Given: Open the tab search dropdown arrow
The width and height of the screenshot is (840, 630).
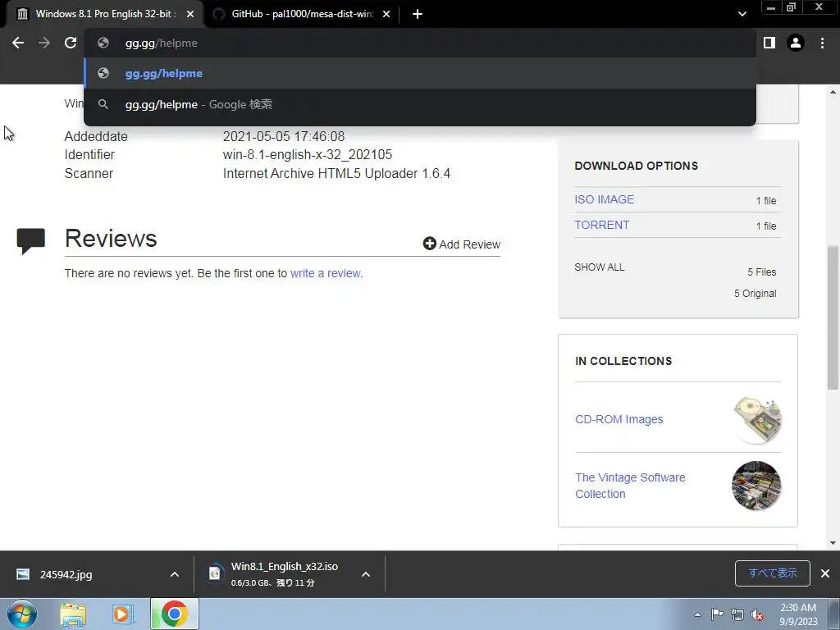Looking at the screenshot, I should (742, 14).
